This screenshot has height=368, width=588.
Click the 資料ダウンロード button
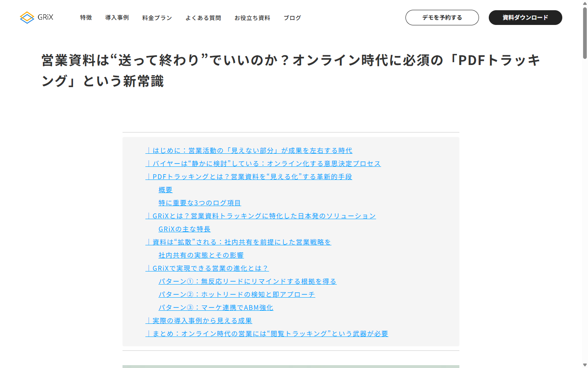pos(526,18)
